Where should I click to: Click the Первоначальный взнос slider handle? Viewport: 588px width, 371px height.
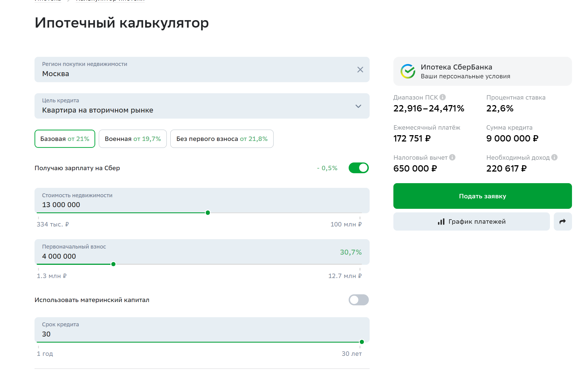[x=113, y=264]
